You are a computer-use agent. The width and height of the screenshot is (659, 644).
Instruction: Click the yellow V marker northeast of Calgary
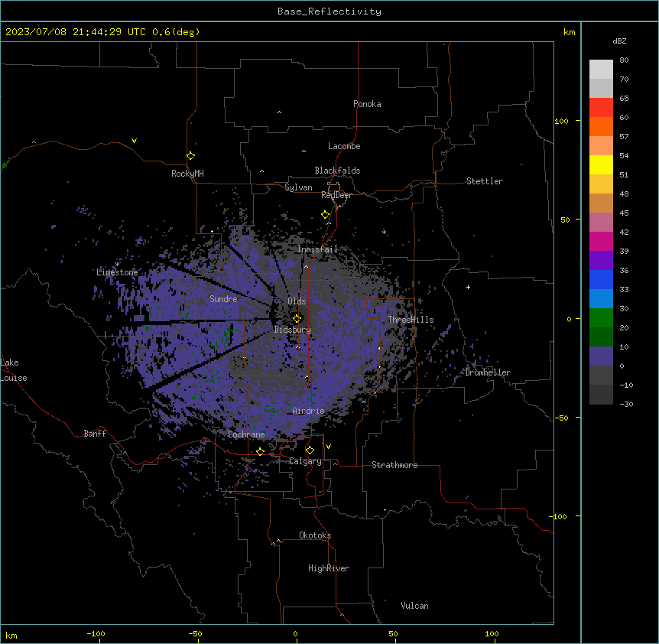pos(328,447)
